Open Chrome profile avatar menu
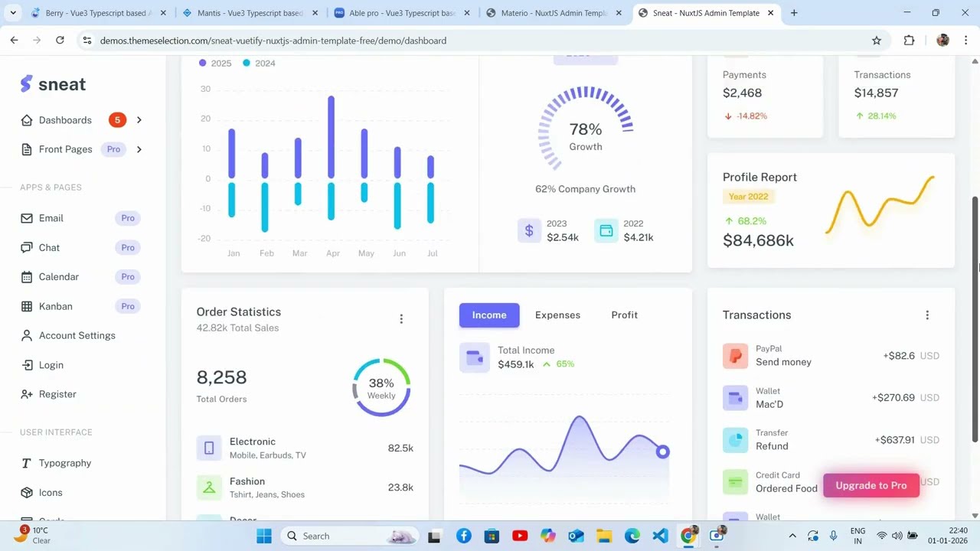Viewport: 980px width, 551px height. coord(942,41)
